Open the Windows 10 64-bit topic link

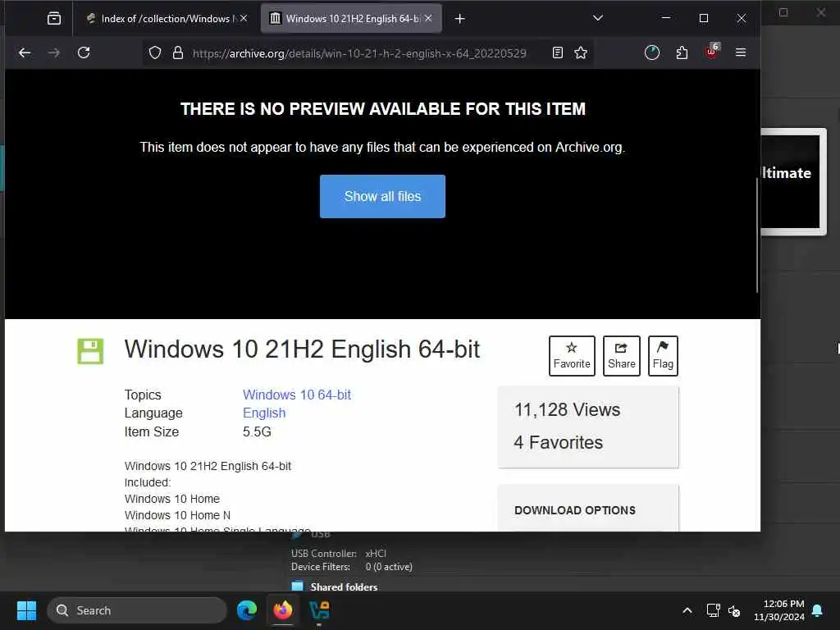coord(297,395)
